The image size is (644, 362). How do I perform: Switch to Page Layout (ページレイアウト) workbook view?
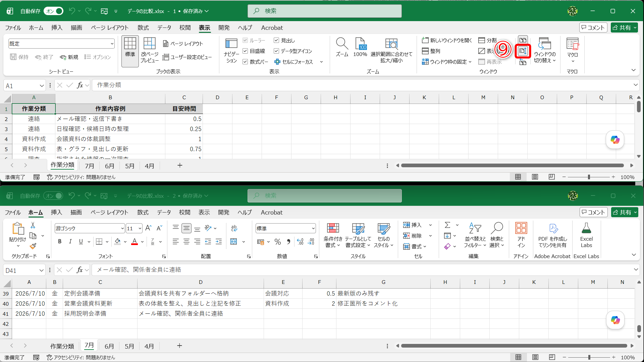coord(183,44)
